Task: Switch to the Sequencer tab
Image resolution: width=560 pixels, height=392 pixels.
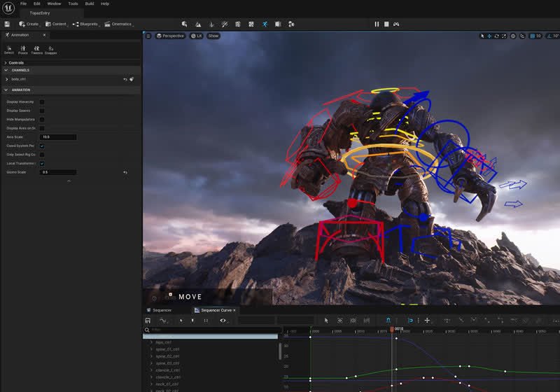Action: pos(159,310)
